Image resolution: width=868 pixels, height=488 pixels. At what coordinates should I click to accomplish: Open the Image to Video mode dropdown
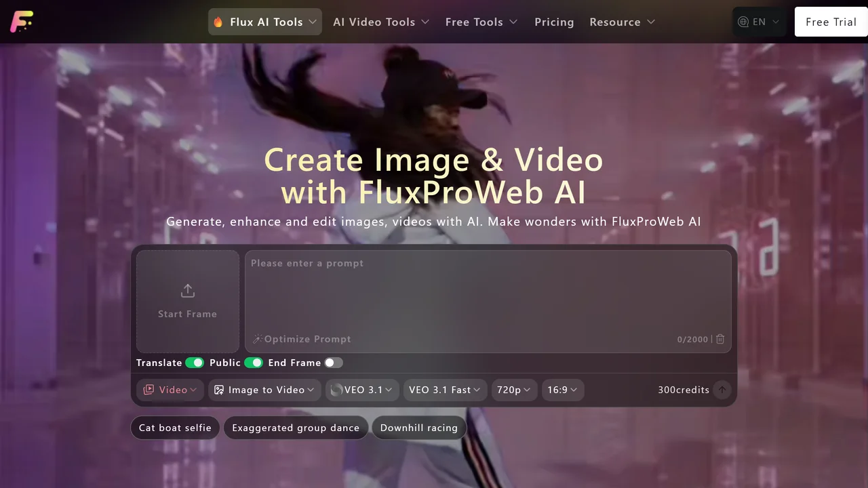pos(264,390)
